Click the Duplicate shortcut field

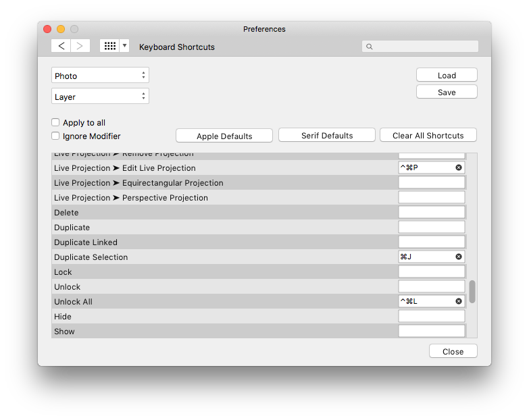[x=432, y=227]
